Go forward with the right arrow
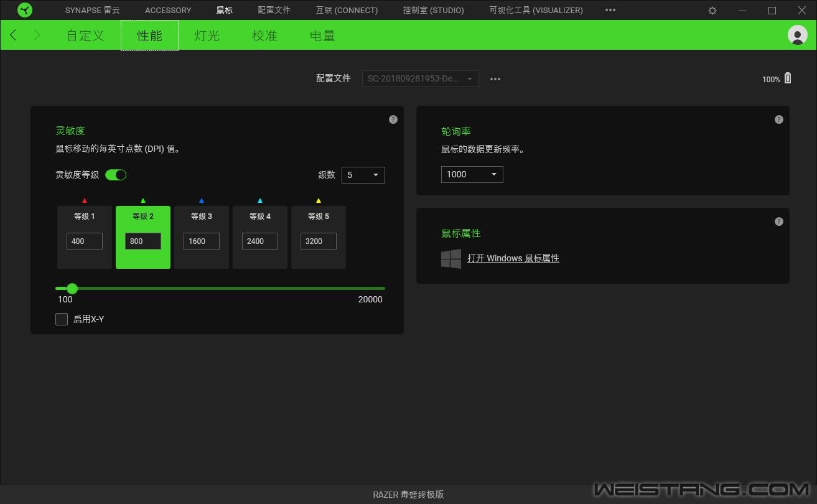 click(x=37, y=35)
